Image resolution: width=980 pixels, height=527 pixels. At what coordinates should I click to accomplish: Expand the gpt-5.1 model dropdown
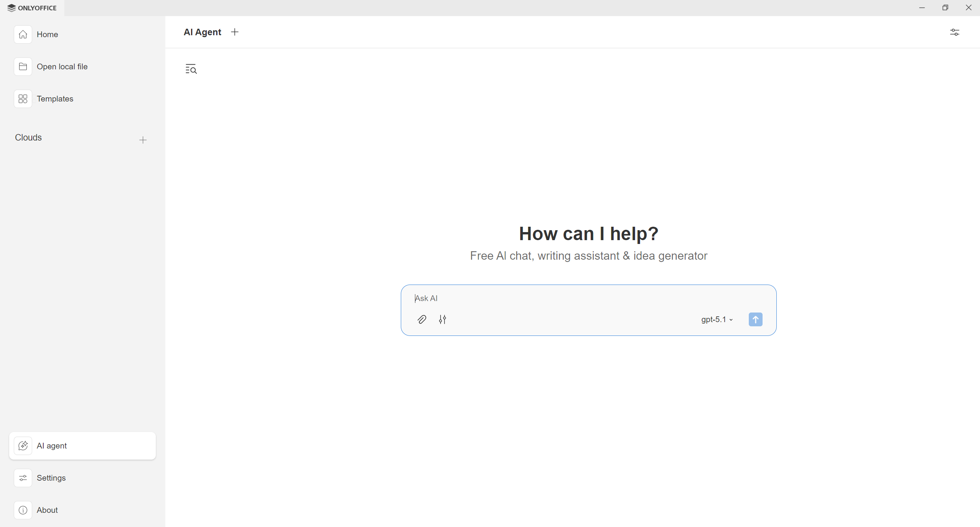coord(717,319)
